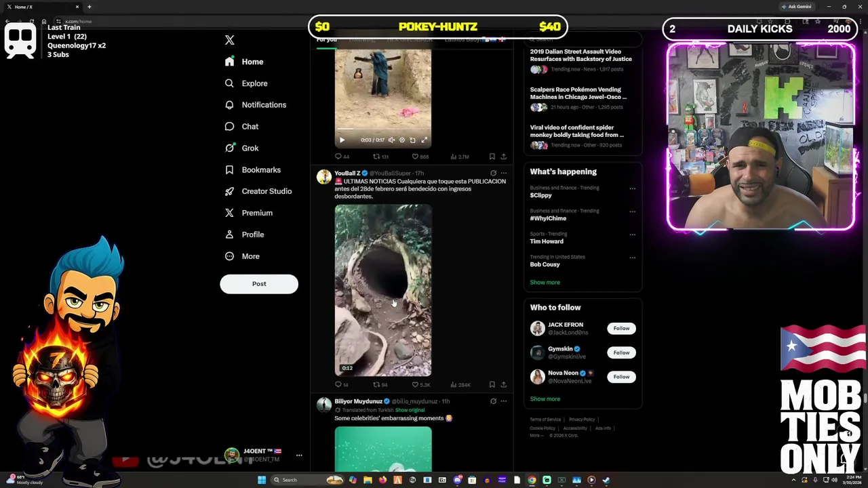Go to Profile in the sidebar
Image resolution: width=868 pixels, height=488 pixels.
[244, 235]
